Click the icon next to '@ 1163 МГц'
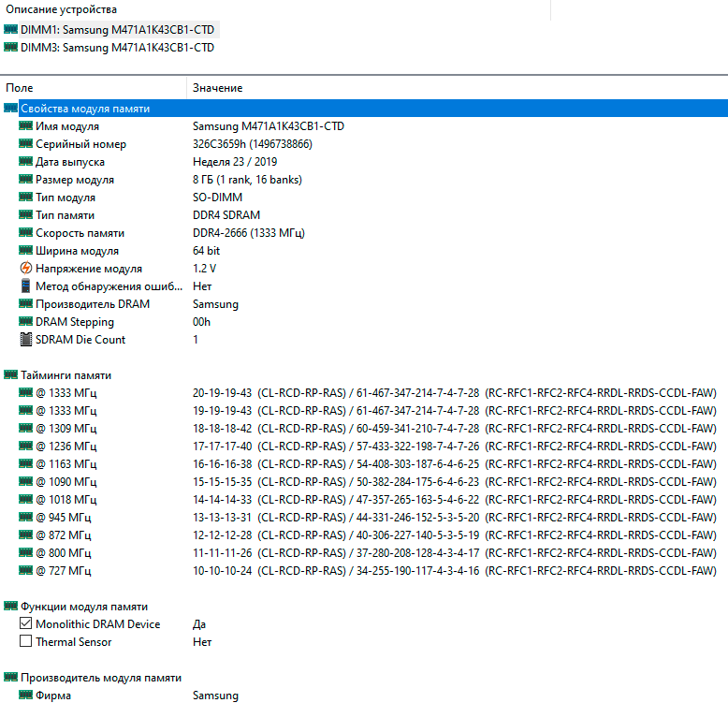Image resolution: width=728 pixels, height=703 pixels. (25, 463)
